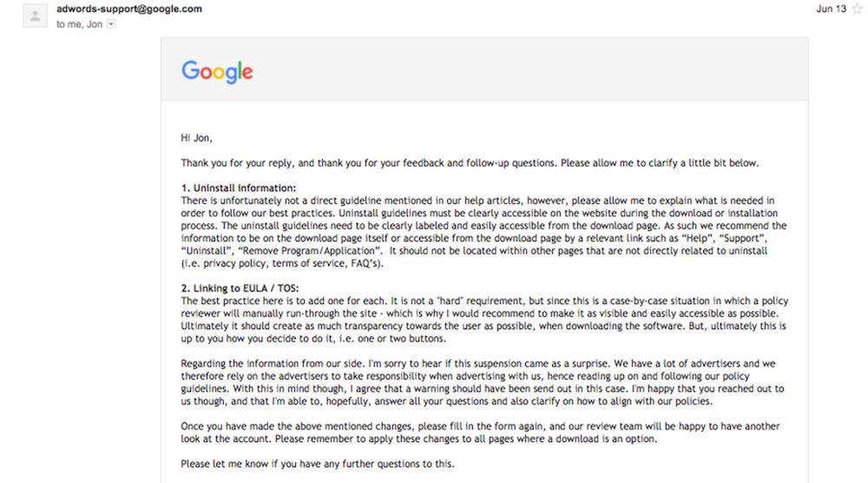The width and height of the screenshot is (868, 483).
Task: Click the 'to me, Jon' recipients text
Action: (79, 24)
